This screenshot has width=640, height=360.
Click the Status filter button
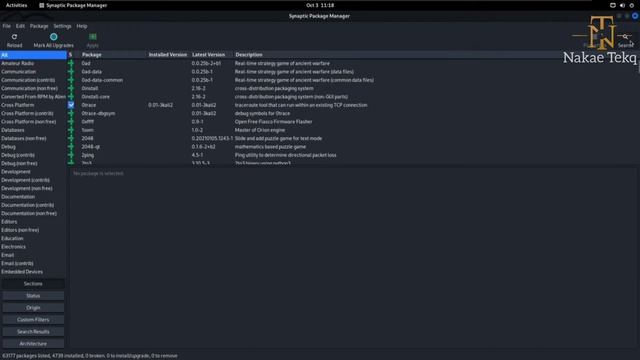(33, 296)
